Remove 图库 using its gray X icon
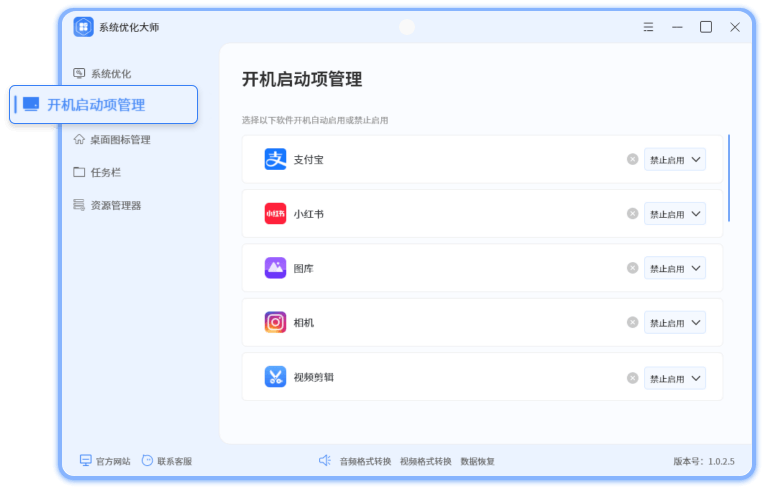The width and height of the screenshot is (765, 490). 632,268
